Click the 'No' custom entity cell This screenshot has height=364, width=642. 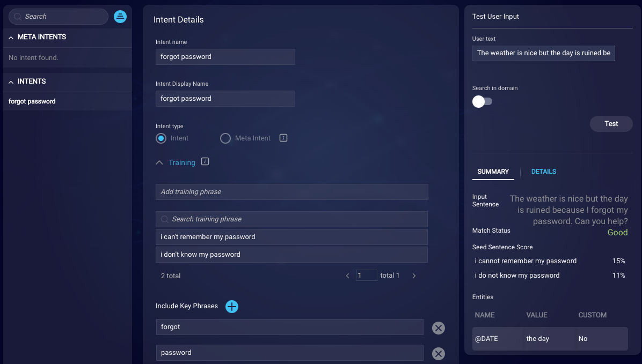pyautogui.click(x=583, y=339)
